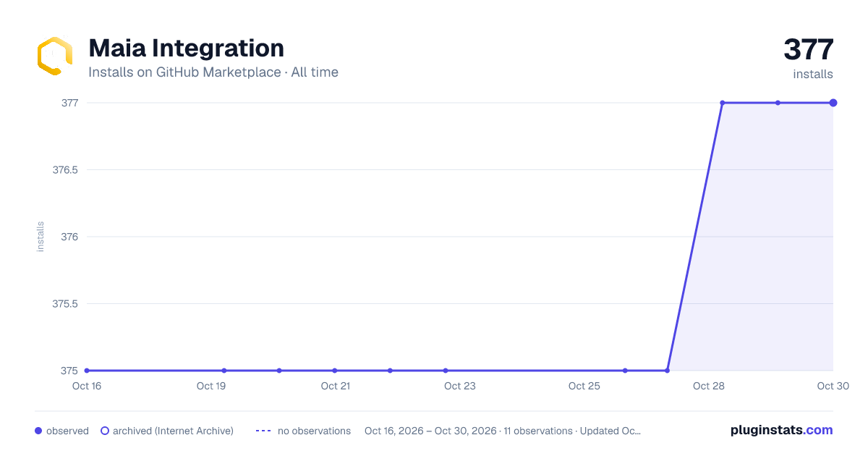Click the filled 'observed' legend dot
Screen dimensions: 868x456
38,431
